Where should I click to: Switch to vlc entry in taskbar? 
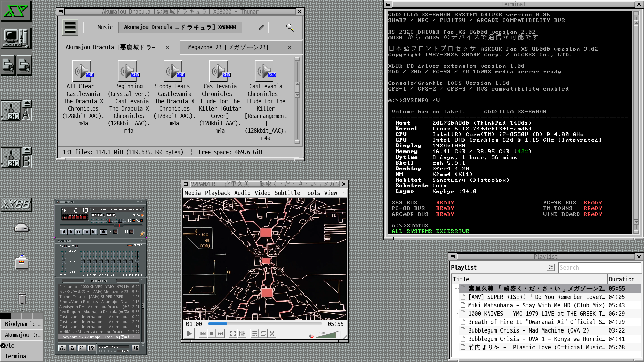point(21,346)
